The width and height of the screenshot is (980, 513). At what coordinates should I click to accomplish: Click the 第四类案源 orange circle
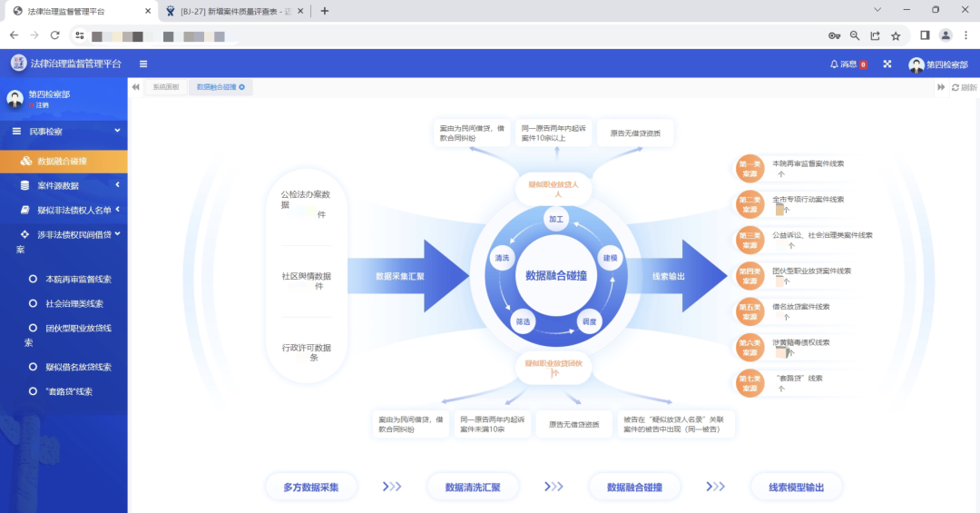(750, 276)
